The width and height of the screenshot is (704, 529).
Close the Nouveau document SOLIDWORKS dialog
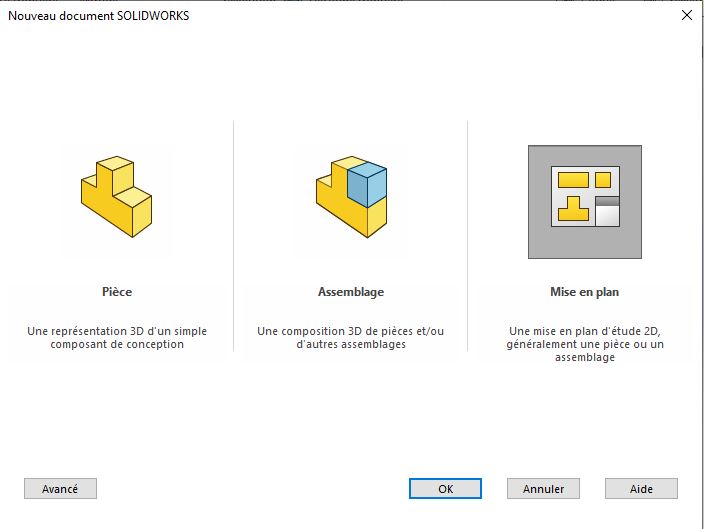click(686, 15)
